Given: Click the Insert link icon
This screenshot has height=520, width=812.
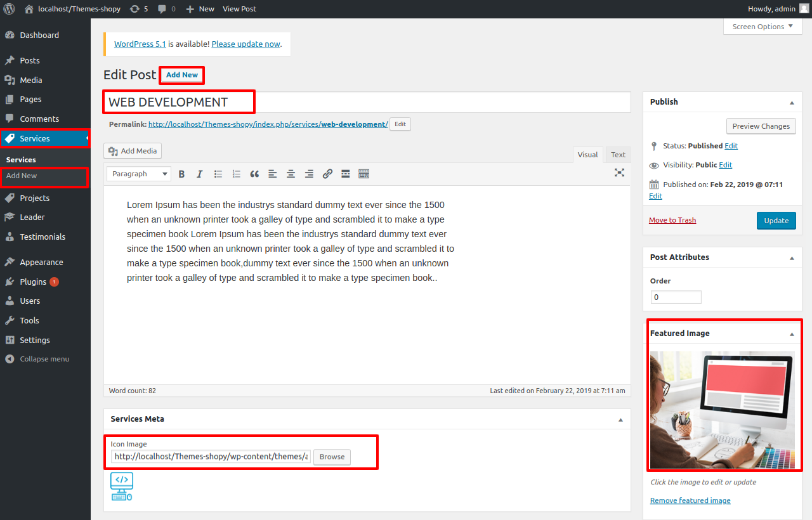Looking at the screenshot, I should [x=327, y=174].
